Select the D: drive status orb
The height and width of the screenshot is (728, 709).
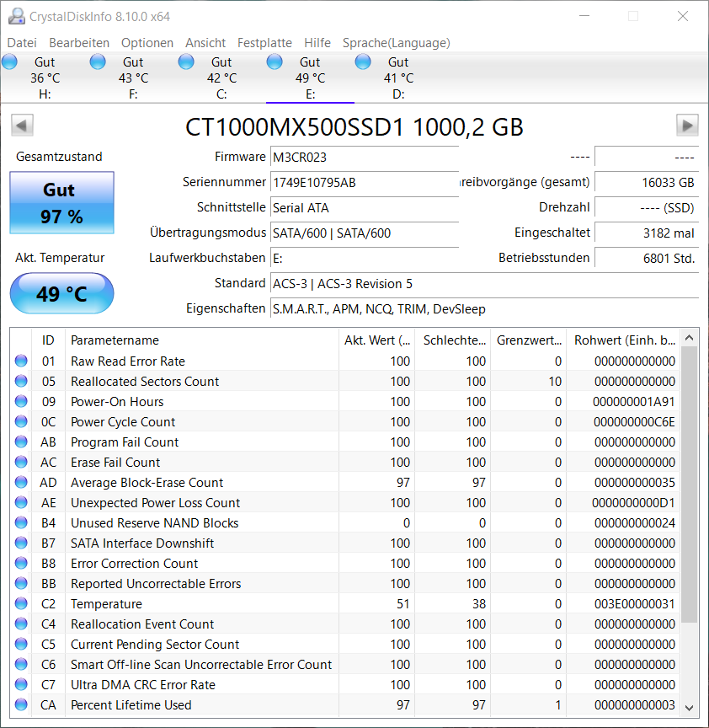click(363, 62)
